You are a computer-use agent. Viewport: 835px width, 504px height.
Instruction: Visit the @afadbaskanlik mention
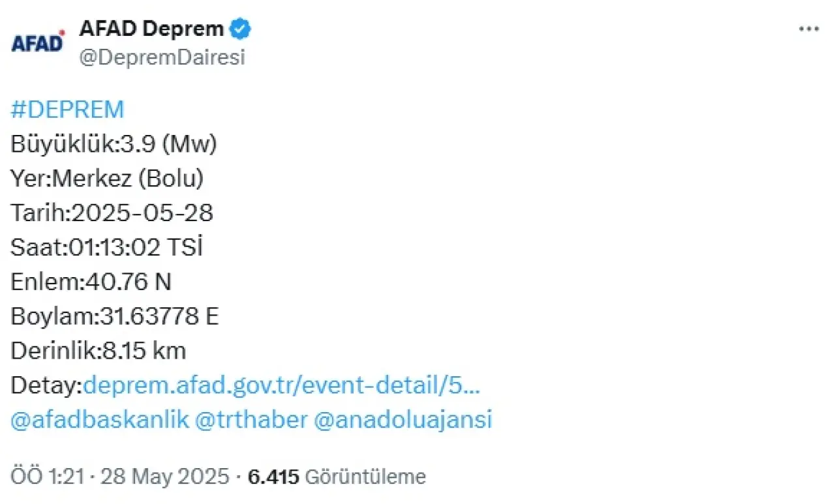pyautogui.click(x=100, y=419)
